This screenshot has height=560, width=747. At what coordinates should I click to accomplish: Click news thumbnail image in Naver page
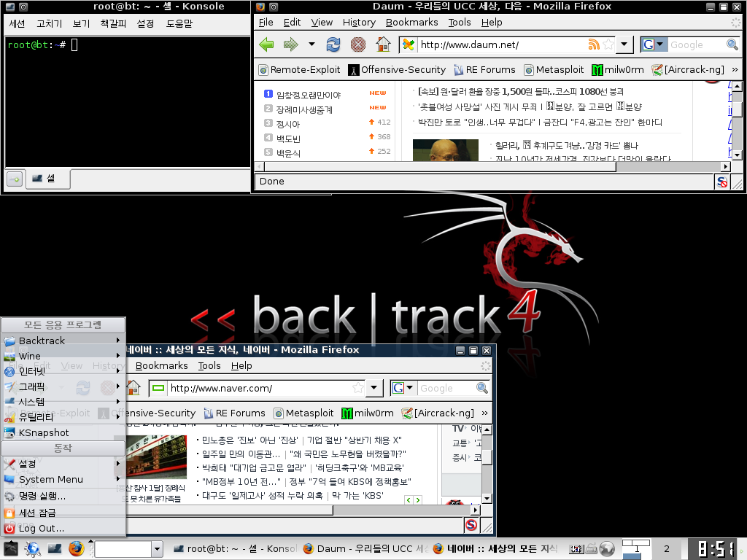pos(156,457)
